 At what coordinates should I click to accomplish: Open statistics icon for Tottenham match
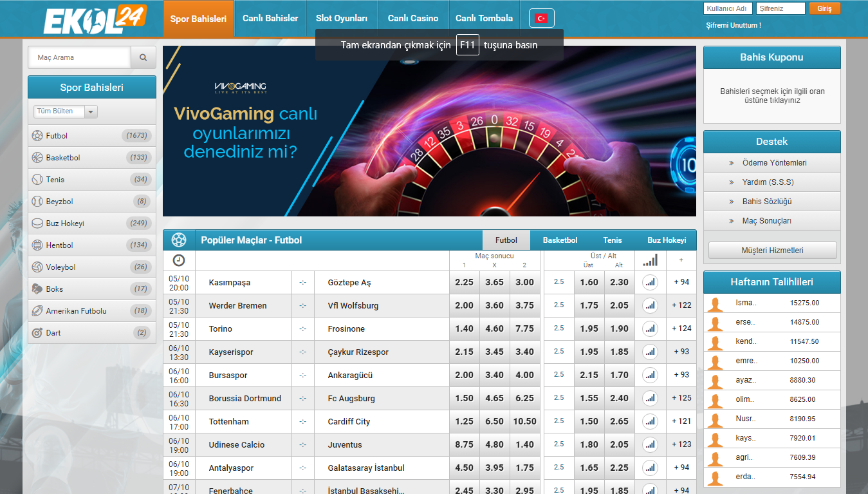point(650,421)
